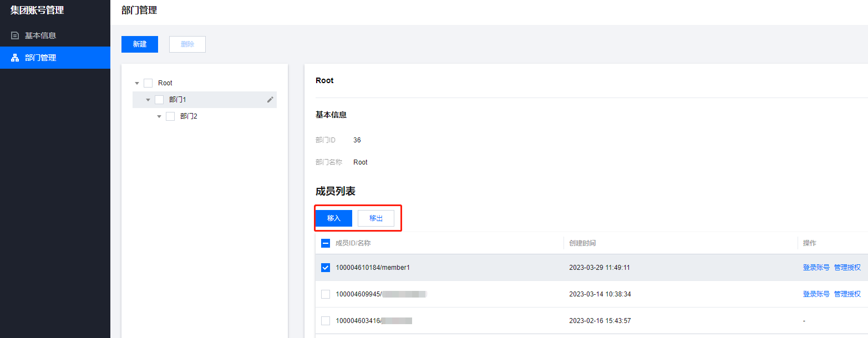Check the 部门1 checkbox in tree
The width and height of the screenshot is (868, 338).
click(x=159, y=100)
